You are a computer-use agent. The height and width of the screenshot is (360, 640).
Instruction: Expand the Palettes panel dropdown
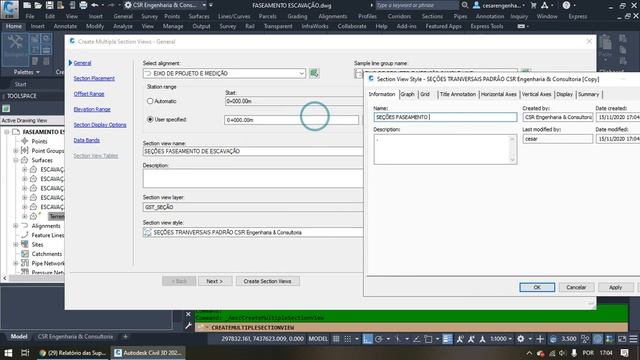pyautogui.click(x=27, y=72)
